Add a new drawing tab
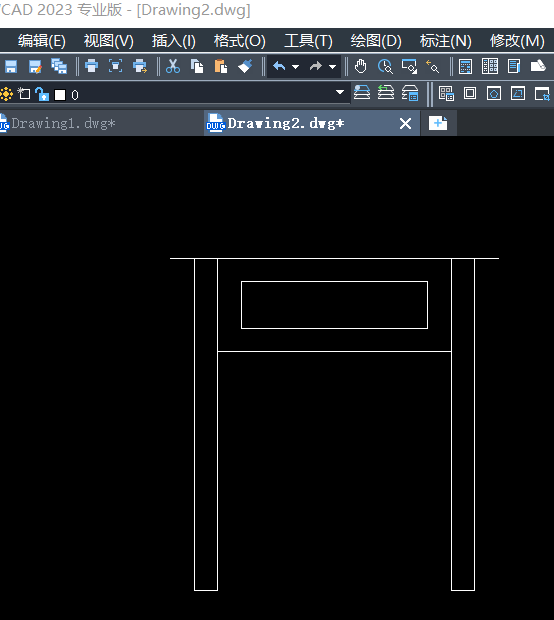The height and width of the screenshot is (620, 554). pos(438,123)
